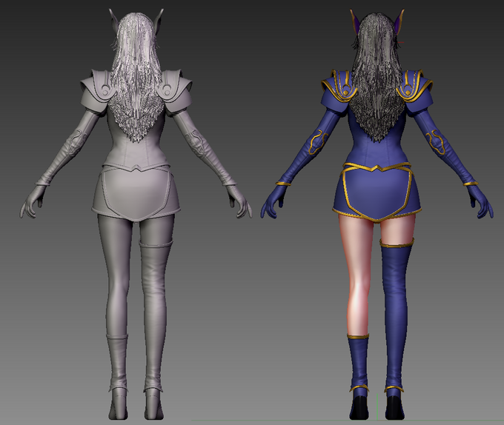This screenshot has height=425, width=504.
Task: Click the hair on the gray model
Action: point(136,77)
